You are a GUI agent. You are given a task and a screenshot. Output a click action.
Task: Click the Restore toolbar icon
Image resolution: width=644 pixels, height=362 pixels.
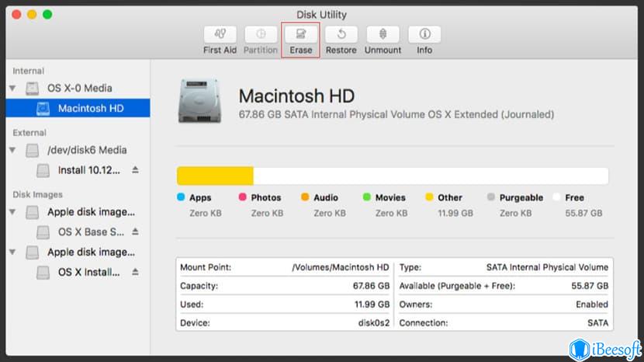[x=341, y=34]
